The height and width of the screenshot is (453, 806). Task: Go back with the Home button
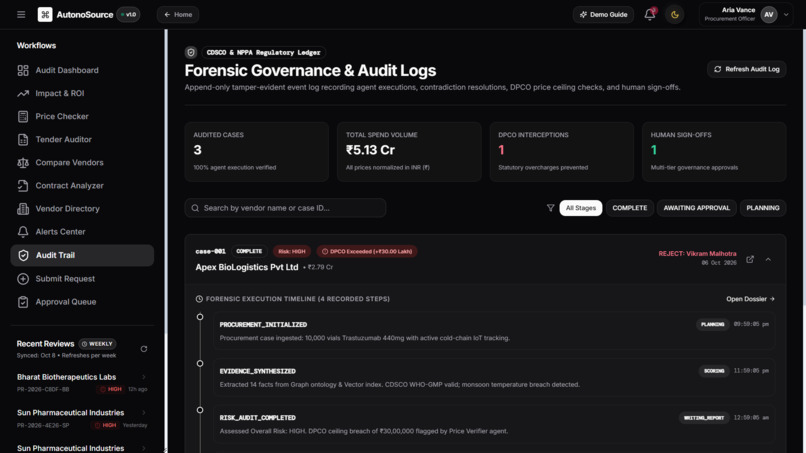click(178, 14)
